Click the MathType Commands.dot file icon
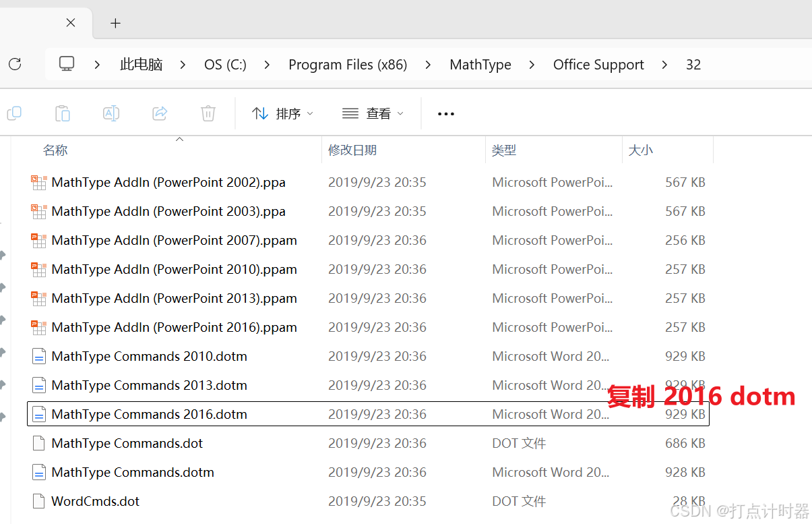This screenshot has height=524, width=812. tap(39, 443)
